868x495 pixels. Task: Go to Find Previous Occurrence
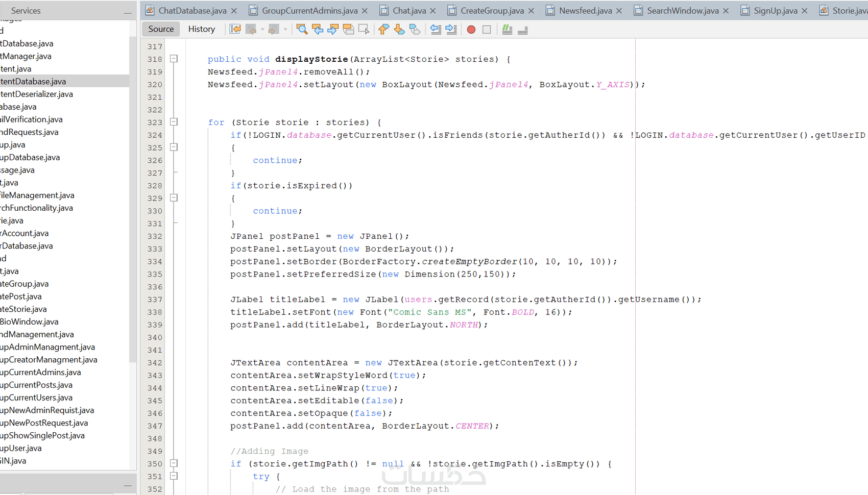point(317,29)
